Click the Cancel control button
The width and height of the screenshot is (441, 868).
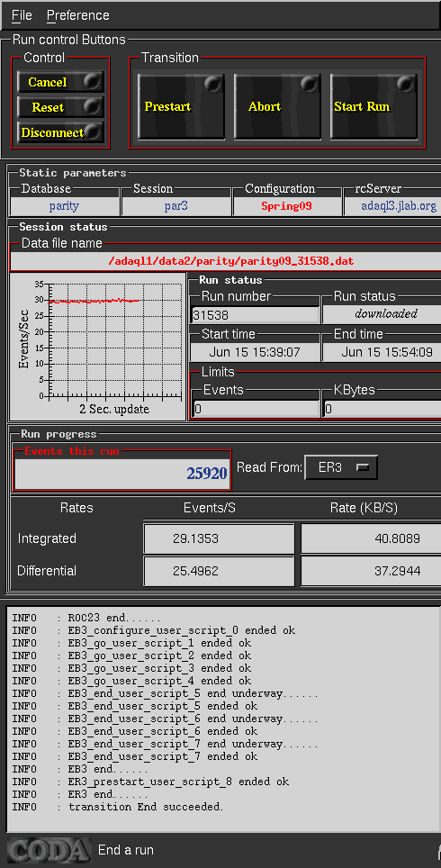[x=61, y=82]
